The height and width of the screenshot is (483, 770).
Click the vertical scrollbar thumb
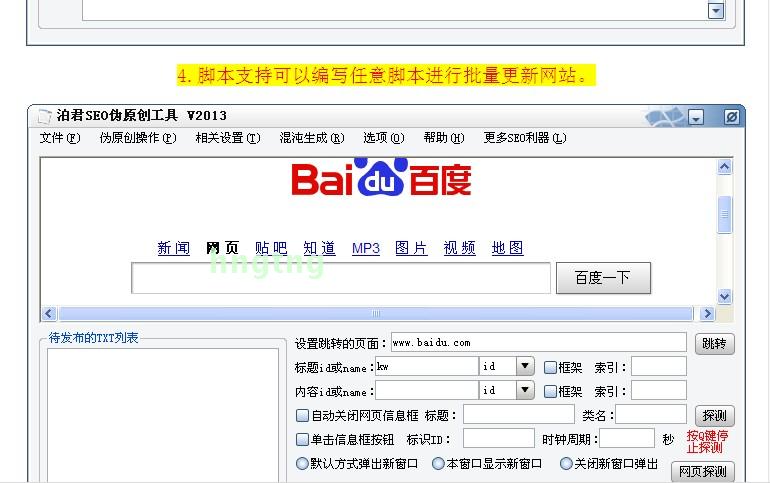724,214
